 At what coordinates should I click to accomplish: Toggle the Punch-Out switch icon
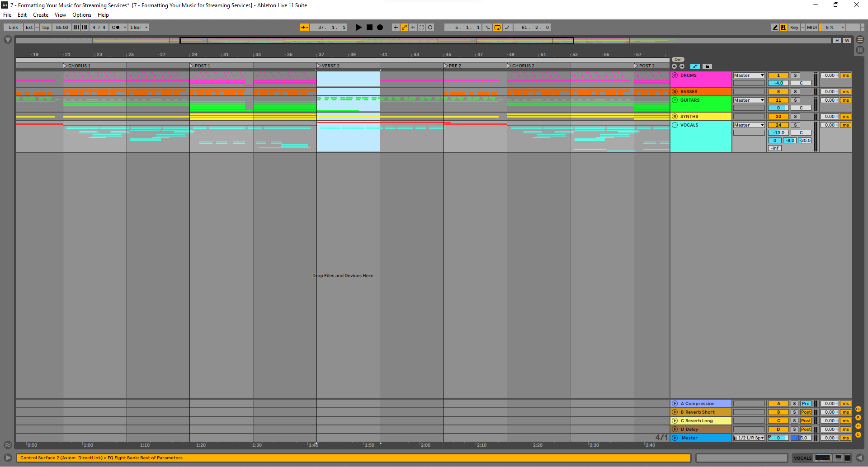pos(508,28)
